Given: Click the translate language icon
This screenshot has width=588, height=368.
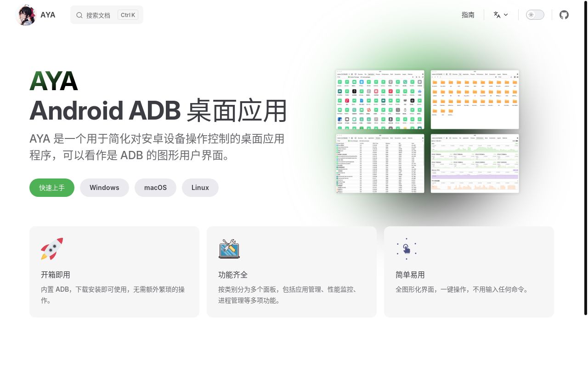Looking at the screenshot, I should [497, 15].
